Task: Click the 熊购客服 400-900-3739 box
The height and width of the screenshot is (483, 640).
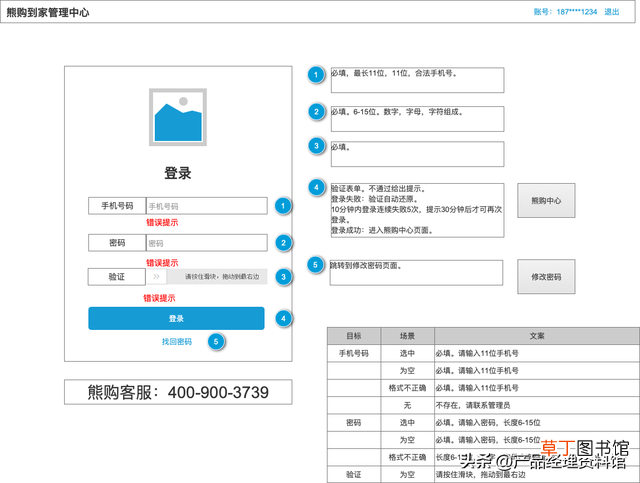Action: pyautogui.click(x=178, y=392)
